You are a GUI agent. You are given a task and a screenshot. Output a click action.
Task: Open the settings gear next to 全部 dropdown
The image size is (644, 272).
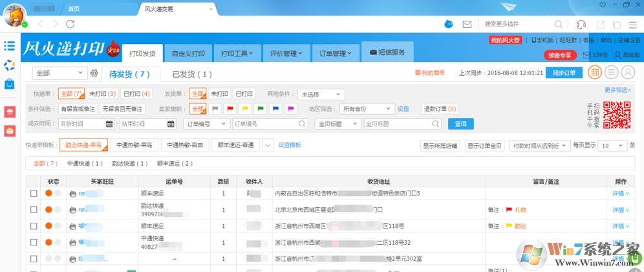pyautogui.click(x=94, y=73)
